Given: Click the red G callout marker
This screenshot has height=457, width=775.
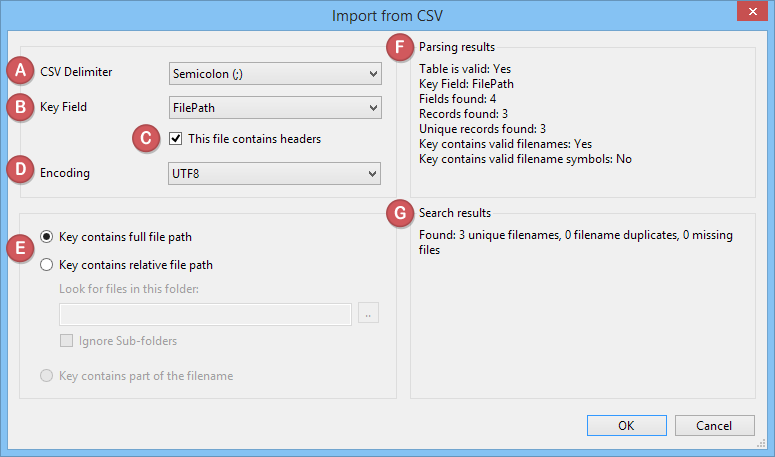Looking at the screenshot, I should pyautogui.click(x=401, y=213).
